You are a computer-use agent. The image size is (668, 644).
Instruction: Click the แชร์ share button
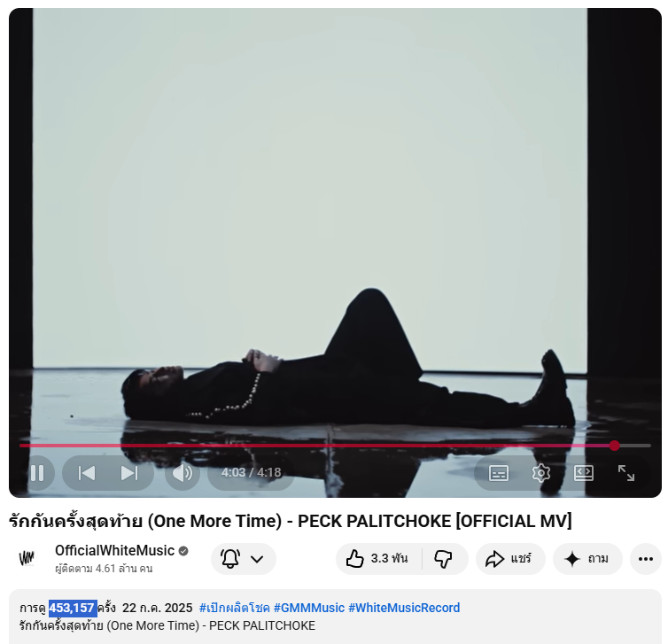pyautogui.click(x=509, y=559)
